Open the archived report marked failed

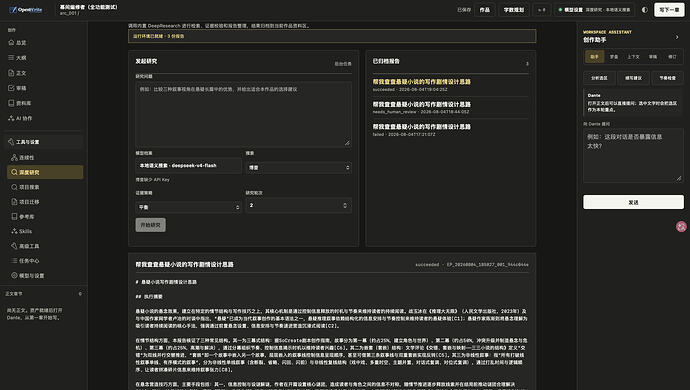(x=451, y=130)
